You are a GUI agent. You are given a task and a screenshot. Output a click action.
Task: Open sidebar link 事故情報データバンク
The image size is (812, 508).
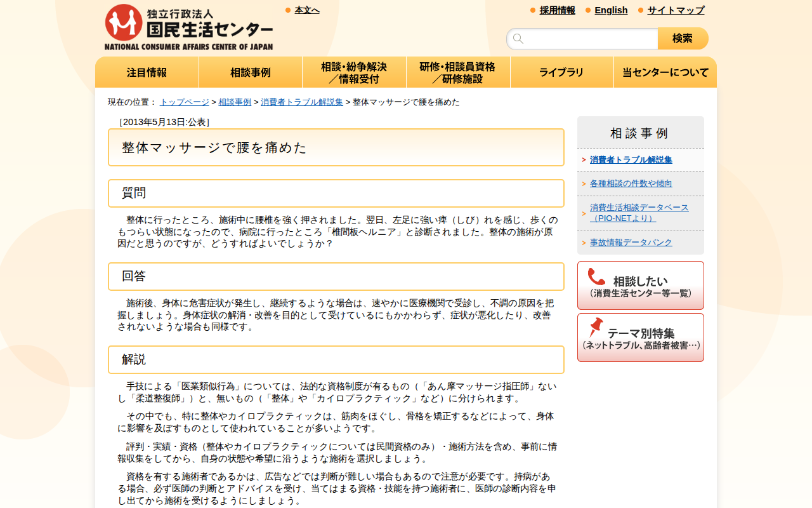click(x=631, y=243)
